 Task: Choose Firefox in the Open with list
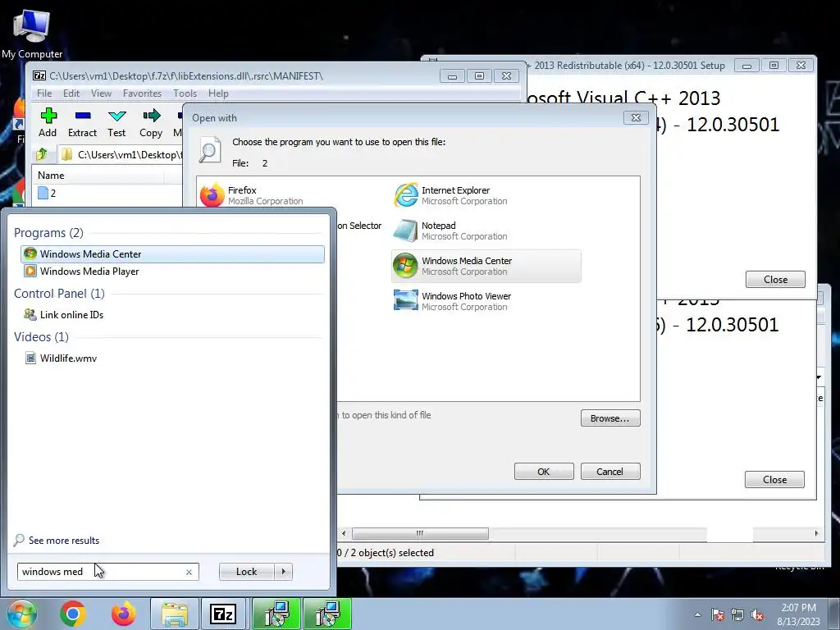click(252, 195)
